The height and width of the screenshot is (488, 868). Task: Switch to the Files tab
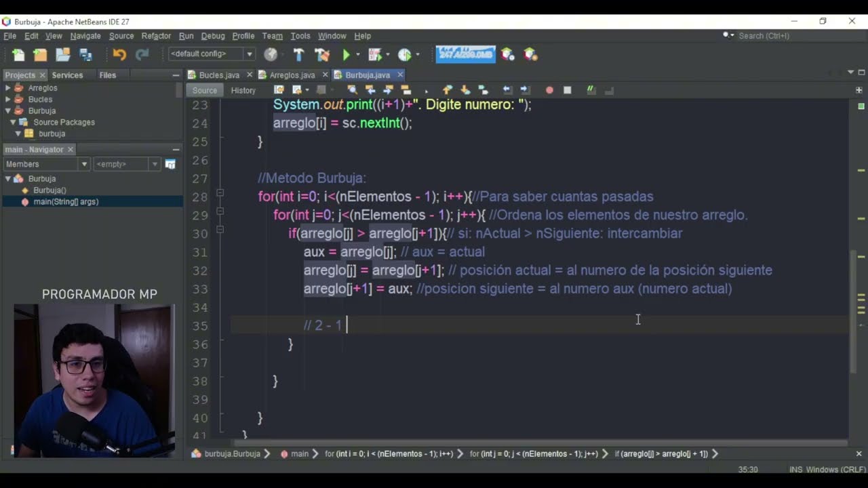click(x=108, y=75)
